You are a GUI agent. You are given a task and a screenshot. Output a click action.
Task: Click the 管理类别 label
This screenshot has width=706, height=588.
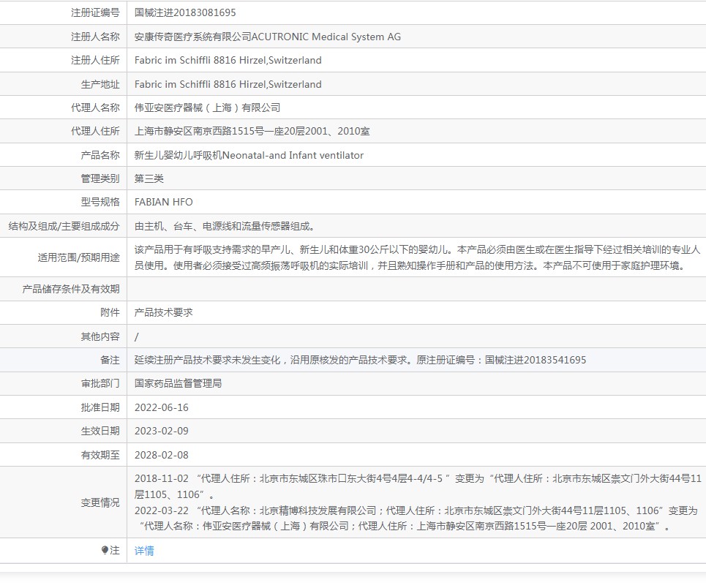coord(100,178)
